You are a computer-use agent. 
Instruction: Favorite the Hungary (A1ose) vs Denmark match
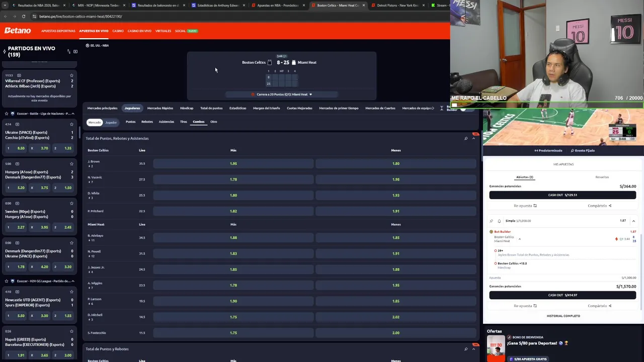pyautogui.click(x=71, y=164)
